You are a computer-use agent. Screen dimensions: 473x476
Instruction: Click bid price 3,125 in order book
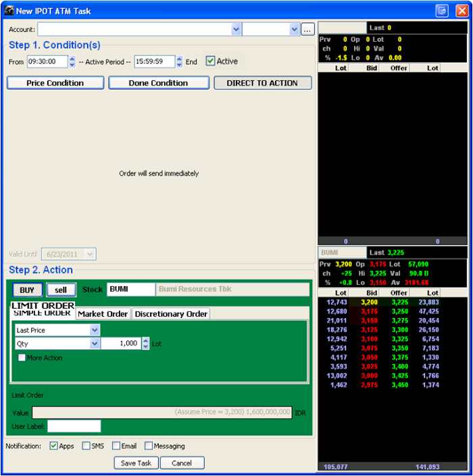coord(369,329)
